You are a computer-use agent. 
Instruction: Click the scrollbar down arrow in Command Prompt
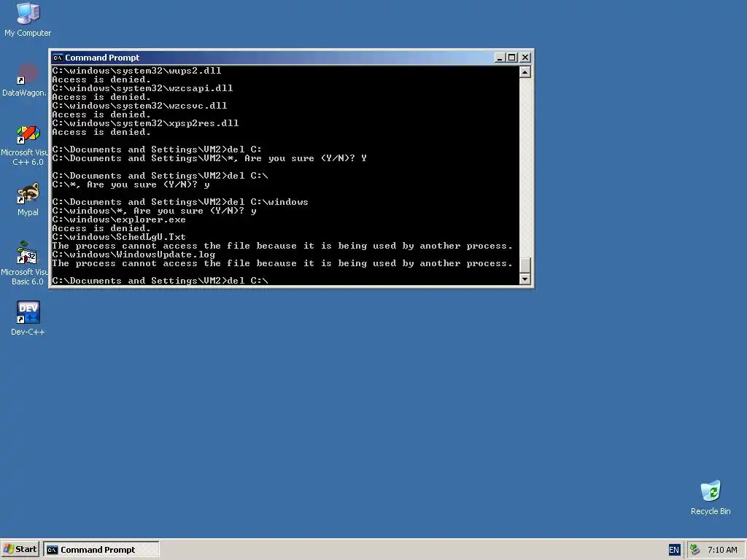(525, 279)
